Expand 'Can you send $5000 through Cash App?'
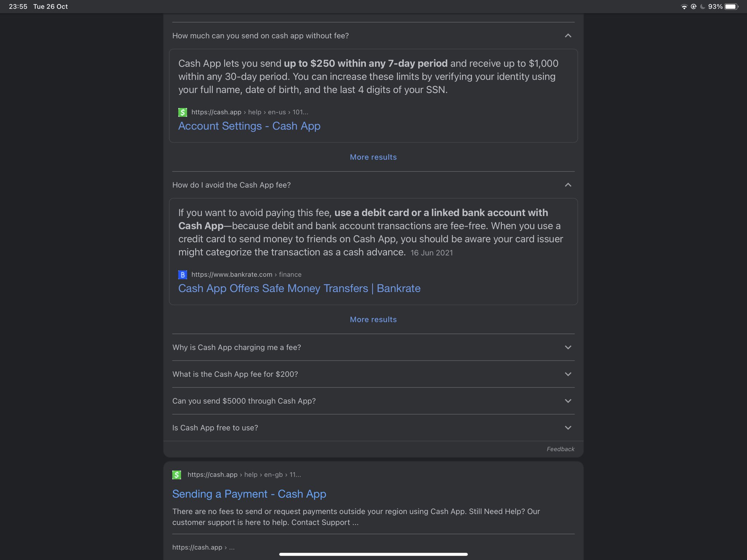This screenshot has height=560, width=747. tap(568, 401)
